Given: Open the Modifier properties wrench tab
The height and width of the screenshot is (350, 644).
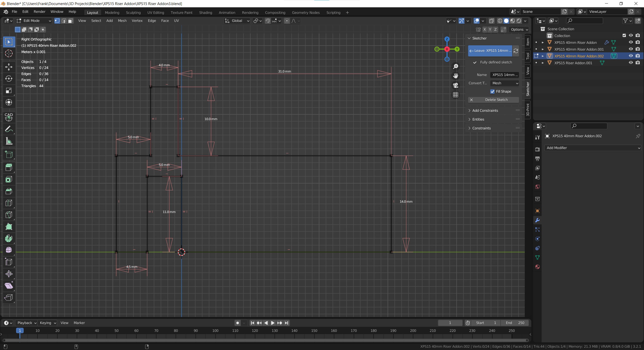Looking at the screenshot, I should coord(537,220).
